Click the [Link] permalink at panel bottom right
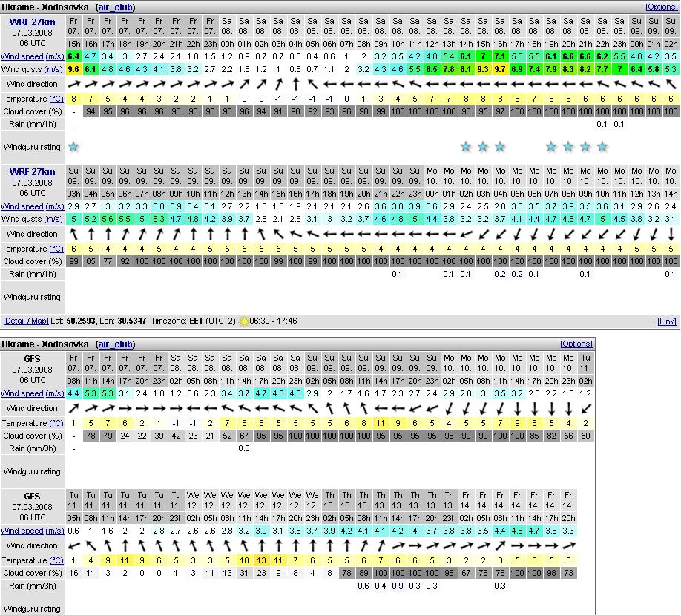Screen dimensions: 681x616 click(x=666, y=321)
